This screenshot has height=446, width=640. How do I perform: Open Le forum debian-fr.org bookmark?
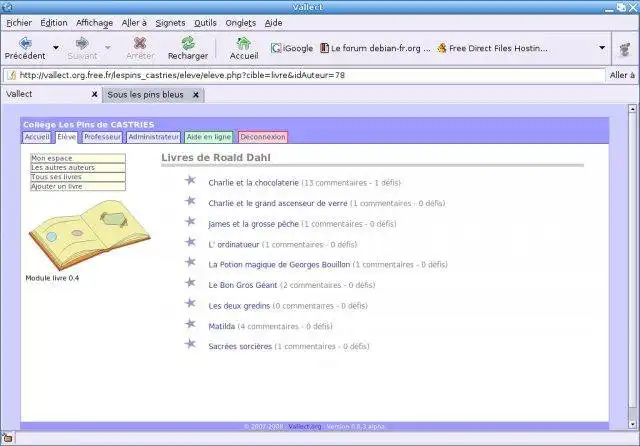(375, 48)
